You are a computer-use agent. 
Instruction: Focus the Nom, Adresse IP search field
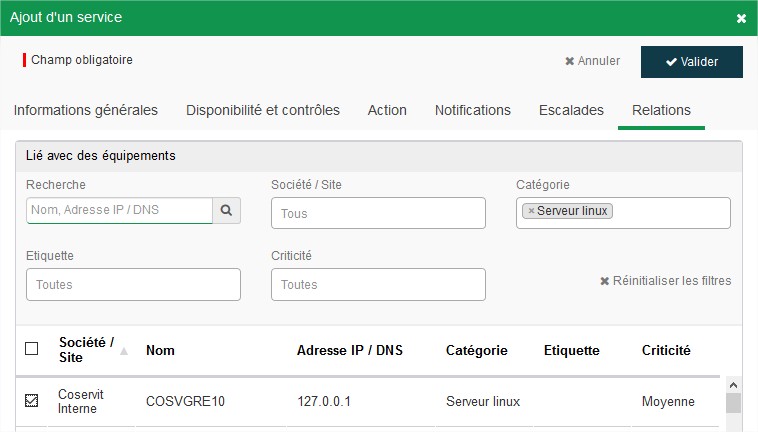119,210
